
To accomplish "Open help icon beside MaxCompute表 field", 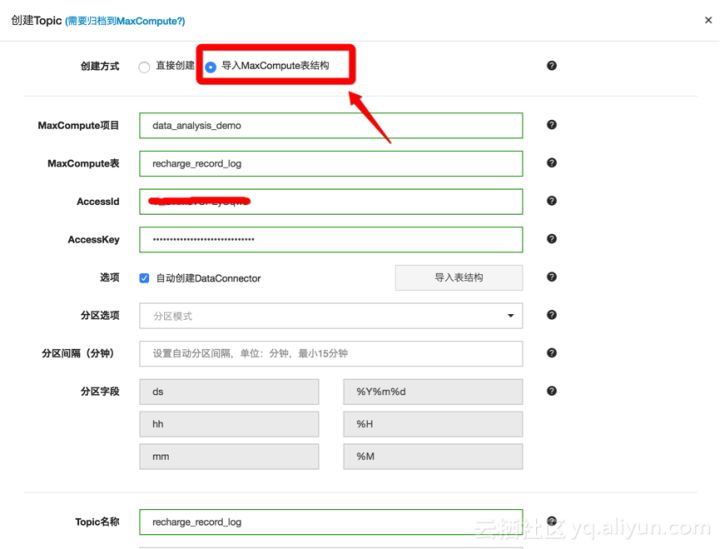I will 551,163.
